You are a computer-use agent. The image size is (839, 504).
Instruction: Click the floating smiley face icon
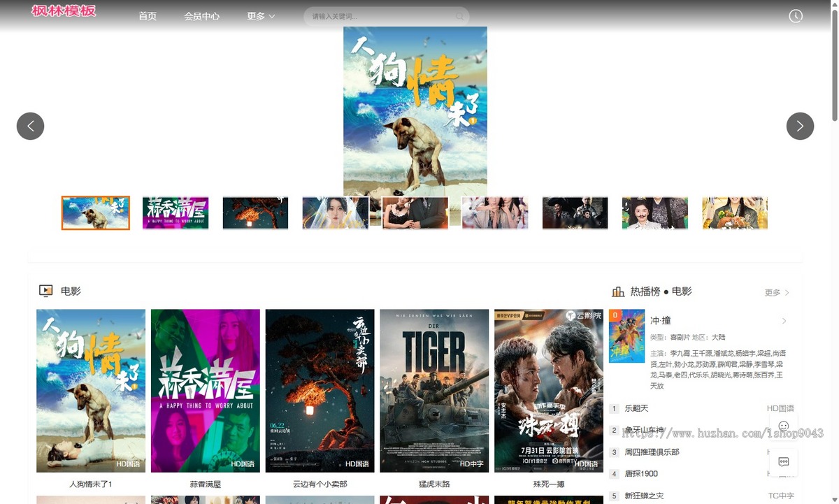(784, 426)
